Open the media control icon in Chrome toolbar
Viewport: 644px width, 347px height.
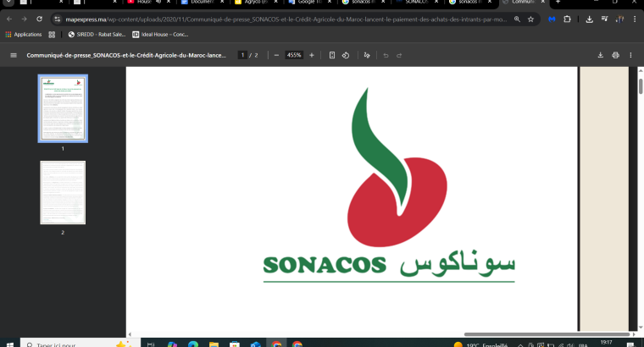point(604,19)
